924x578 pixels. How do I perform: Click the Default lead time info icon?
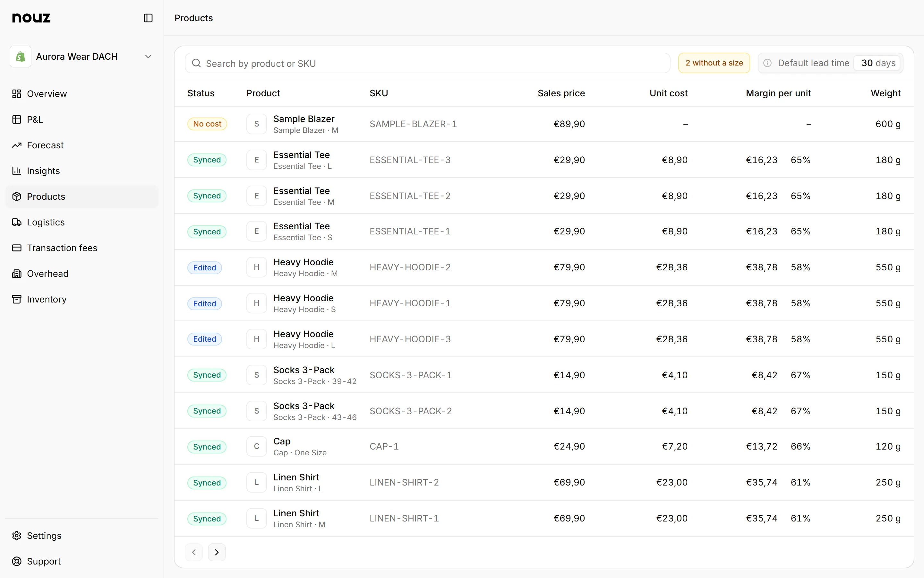(767, 63)
